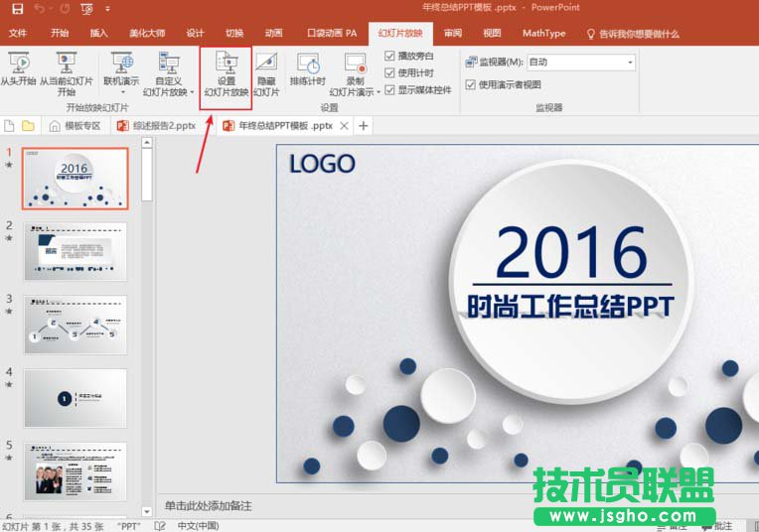759x532 pixels.
Task: Click the 时尚工作总结PPT subtitle text
Action: tap(570, 307)
